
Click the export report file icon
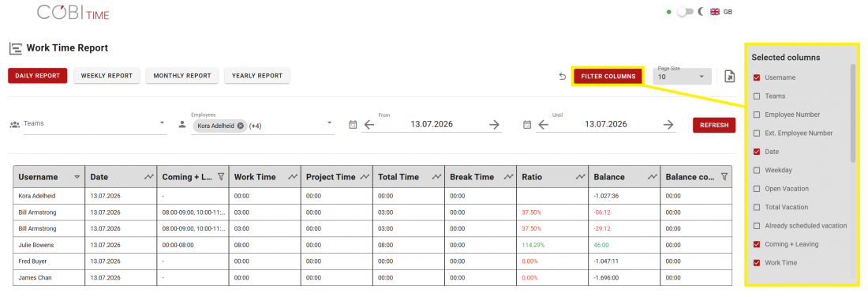click(730, 77)
